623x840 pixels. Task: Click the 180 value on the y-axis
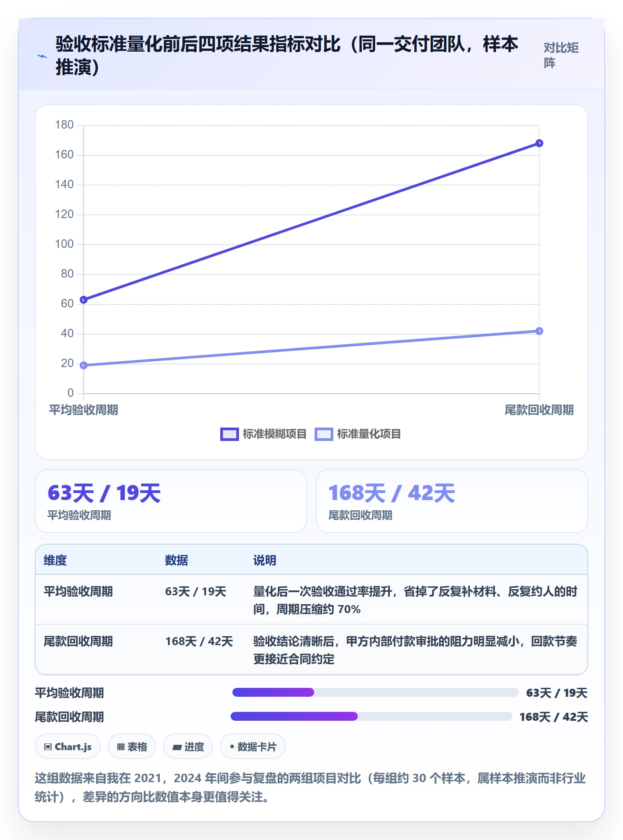tap(64, 125)
